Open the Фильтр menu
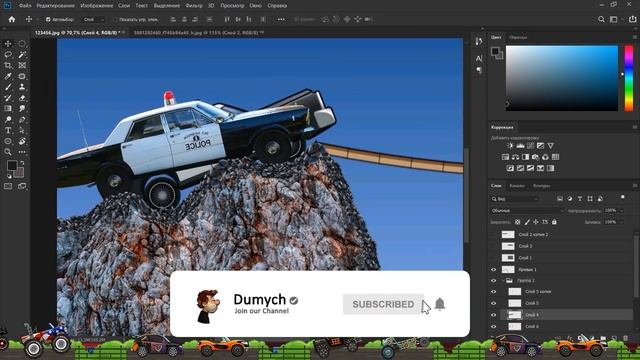The width and height of the screenshot is (640, 360). (x=194, y=6)
